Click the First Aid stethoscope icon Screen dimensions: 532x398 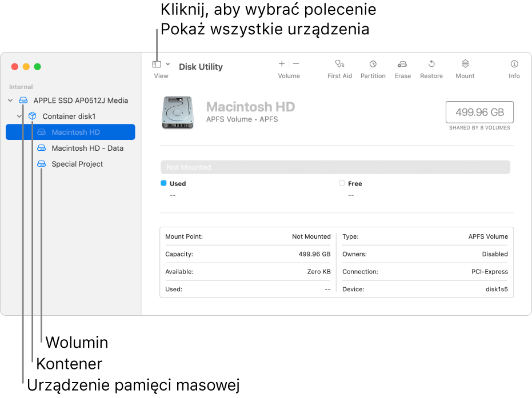point(339,65)
